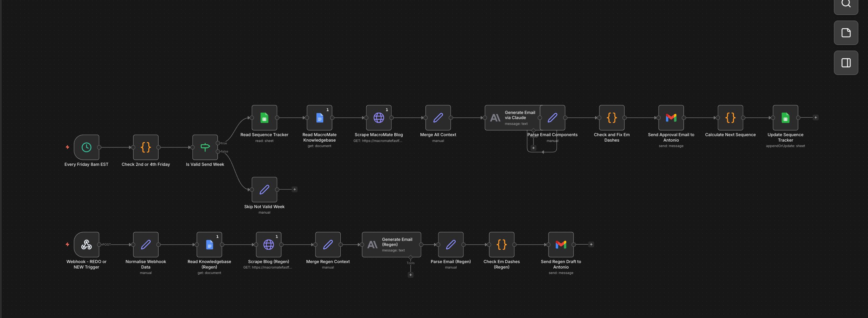Open the Scrape MacroMate Blog HTTP node
This screenshot has width=868, height=318.
click(x=379, y=118)
